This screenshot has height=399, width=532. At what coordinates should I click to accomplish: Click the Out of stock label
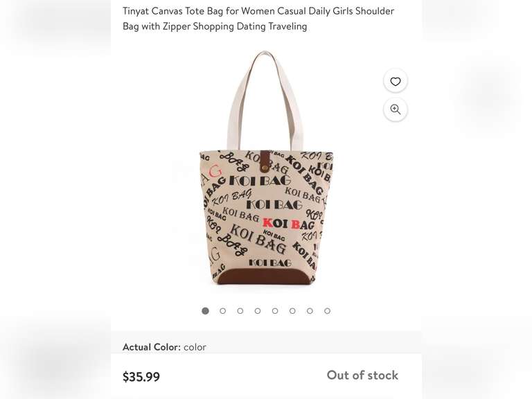362,375
